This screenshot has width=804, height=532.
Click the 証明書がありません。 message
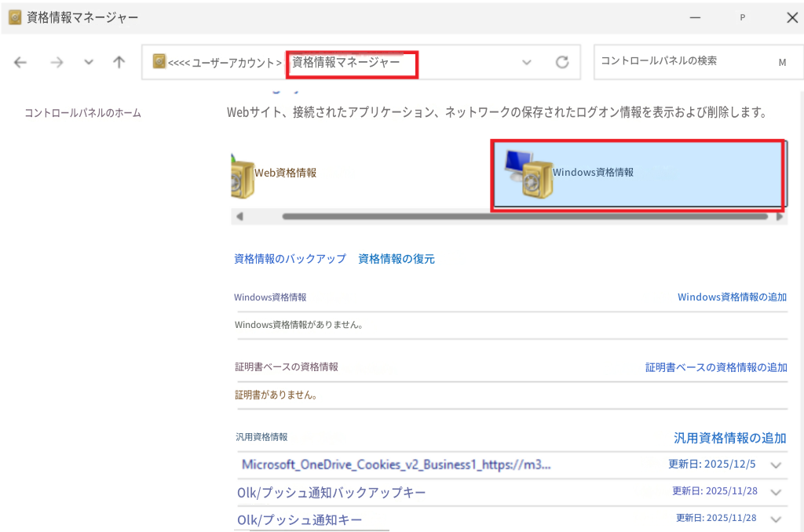pyautogui.click(x=276, y=395)
